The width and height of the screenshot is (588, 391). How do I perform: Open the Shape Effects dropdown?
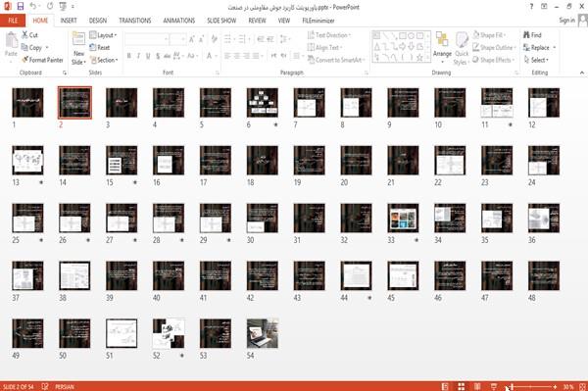pos(493,60)
